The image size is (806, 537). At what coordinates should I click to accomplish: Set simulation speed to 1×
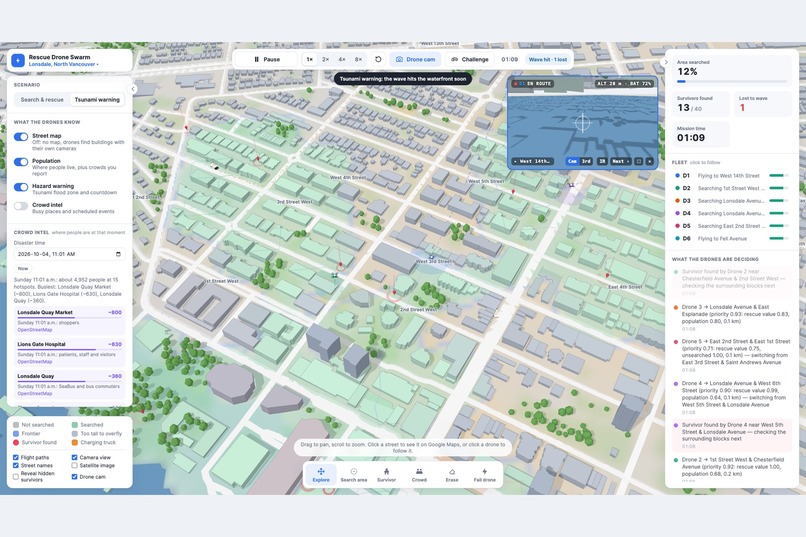(309, 60)
